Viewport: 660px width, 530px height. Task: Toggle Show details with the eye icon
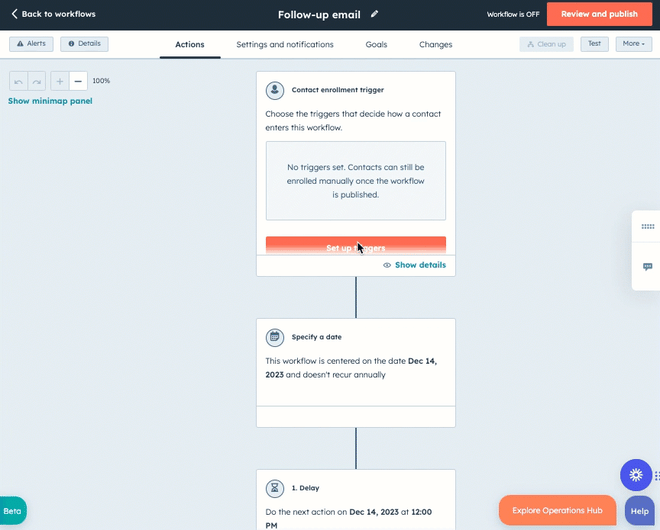pyautogui.click(x=415, y=265)
